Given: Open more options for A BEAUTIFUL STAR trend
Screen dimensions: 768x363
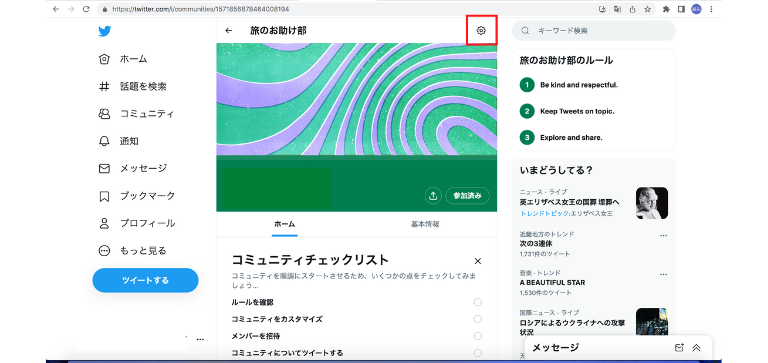Looking at the screenshot, I should pos(664,273).
